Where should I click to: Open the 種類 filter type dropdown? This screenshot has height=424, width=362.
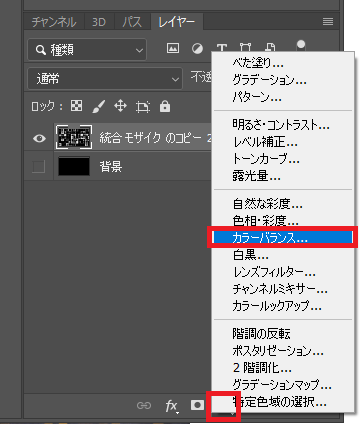[87, 50]
